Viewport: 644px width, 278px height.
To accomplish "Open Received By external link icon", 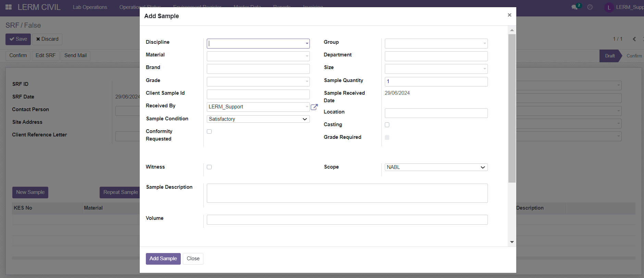I will click(314, 107).
